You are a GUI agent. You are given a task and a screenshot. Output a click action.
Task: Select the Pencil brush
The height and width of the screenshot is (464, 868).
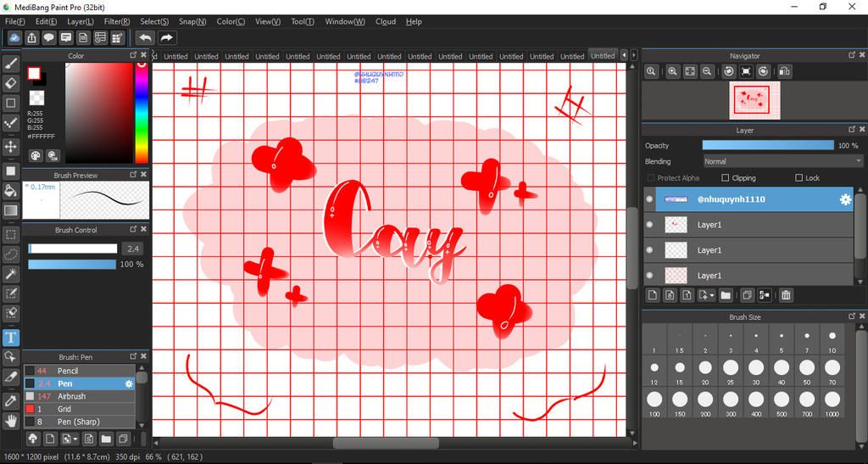tap(79, 371)
